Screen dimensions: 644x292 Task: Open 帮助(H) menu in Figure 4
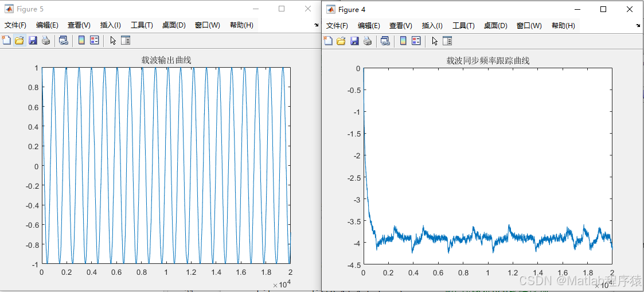click(563, 25)
